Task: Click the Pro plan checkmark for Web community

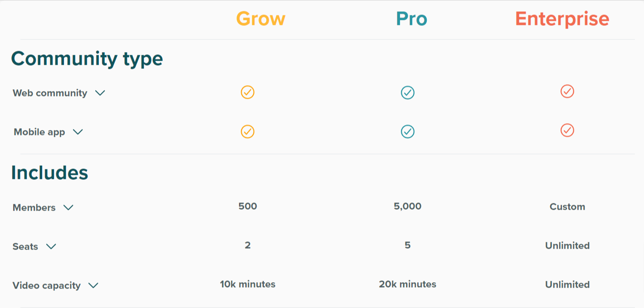Action: [407, 92]
